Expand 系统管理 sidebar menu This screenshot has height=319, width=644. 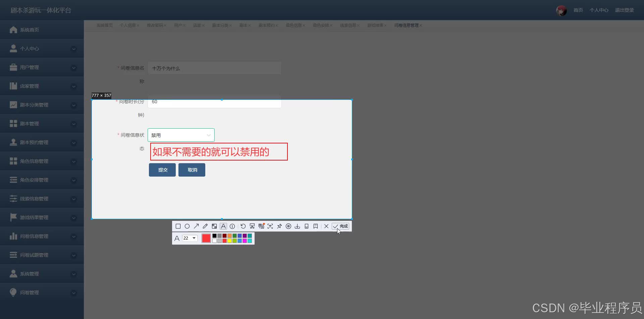coord(42,273)
